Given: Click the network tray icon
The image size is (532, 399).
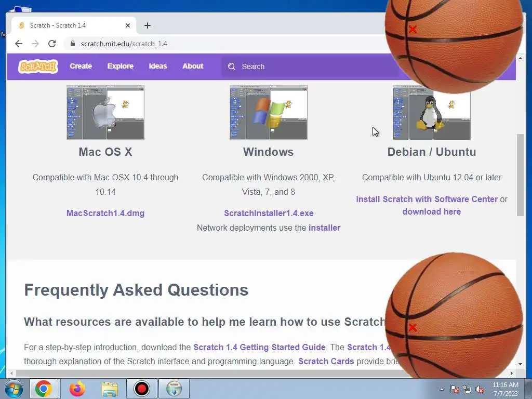Looking at the screenshot, I should tap(467, 389).
